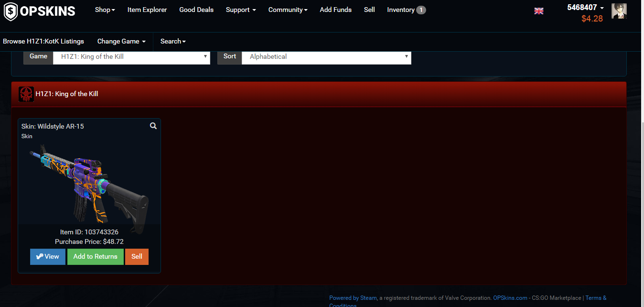Go to Item Explorer
Image resolution: width=644 pixels, height=307 pixels.
pos(147,10)
